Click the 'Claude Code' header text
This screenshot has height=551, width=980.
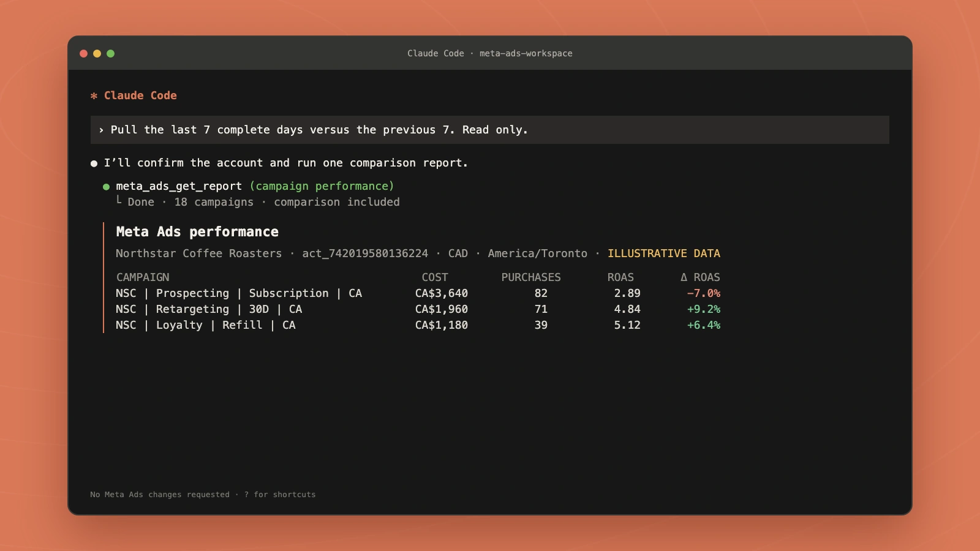[x=140, y=96]
